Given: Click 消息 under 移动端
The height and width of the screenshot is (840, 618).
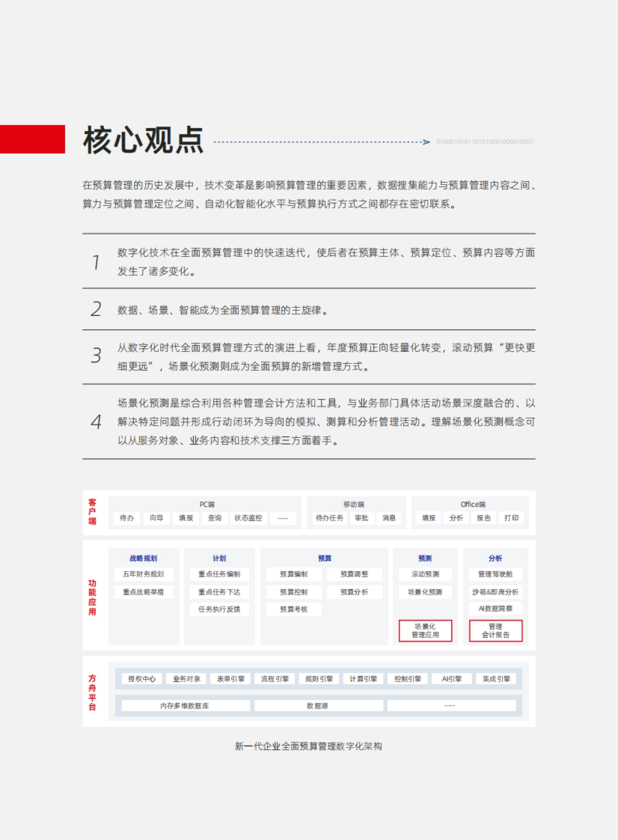Looking at the screenshot, I should click(389, 518).
